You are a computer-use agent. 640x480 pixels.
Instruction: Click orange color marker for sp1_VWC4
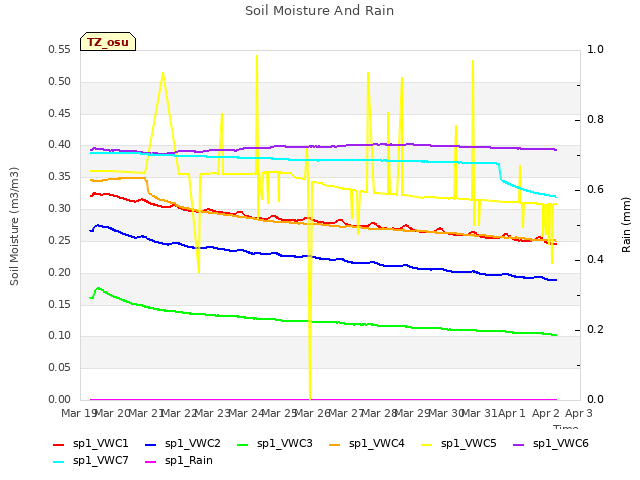335,445
